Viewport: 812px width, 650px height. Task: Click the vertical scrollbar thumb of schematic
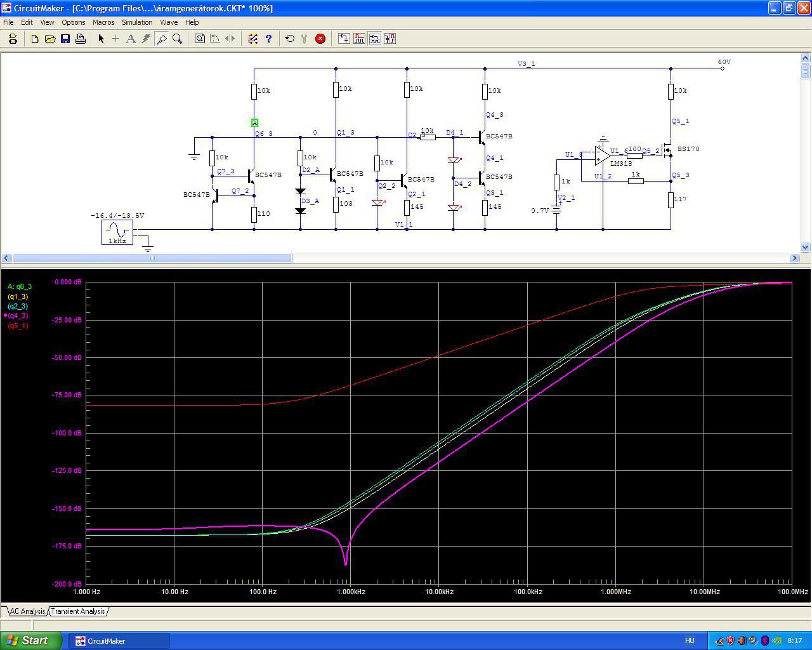click(806, 70)
